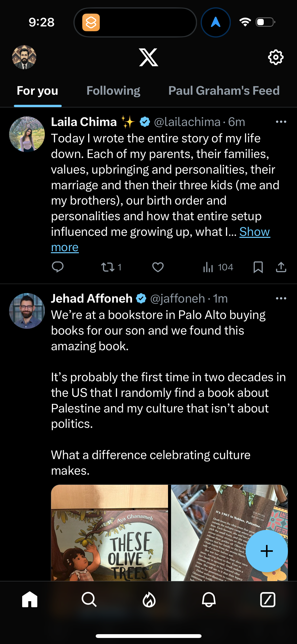The image size is (297, 644).
Task: Like Laila Chima's tweet
Action: click(158, 268)
